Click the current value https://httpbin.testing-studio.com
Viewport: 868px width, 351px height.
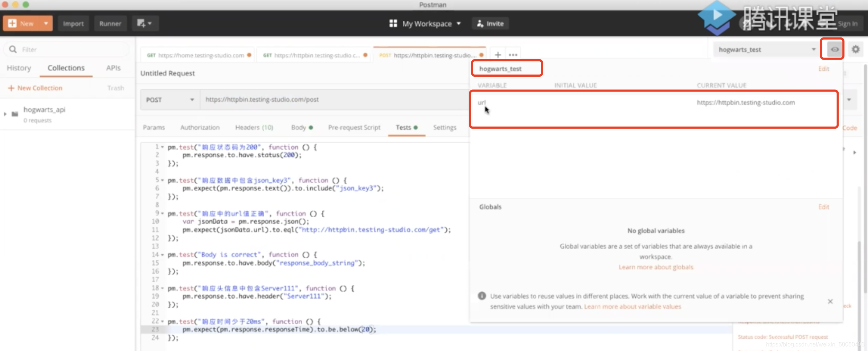(x=745, y=102)
